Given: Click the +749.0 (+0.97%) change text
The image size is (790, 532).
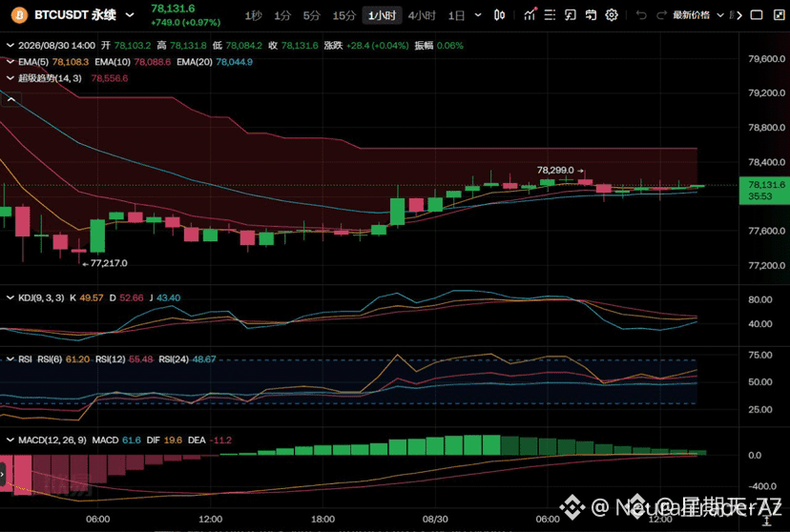Looking at the screenshot, I should tap(185, 23).
